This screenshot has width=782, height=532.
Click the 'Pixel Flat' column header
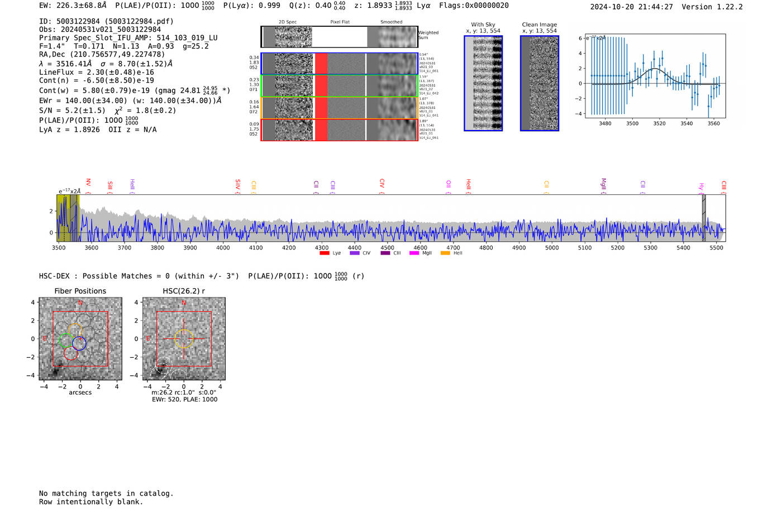tap(340, 22)
